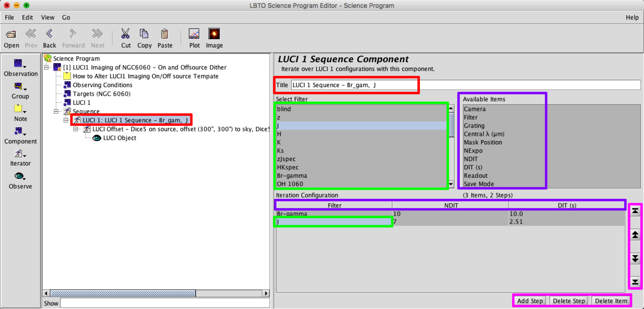Select the blind filter

coord(362,109)
